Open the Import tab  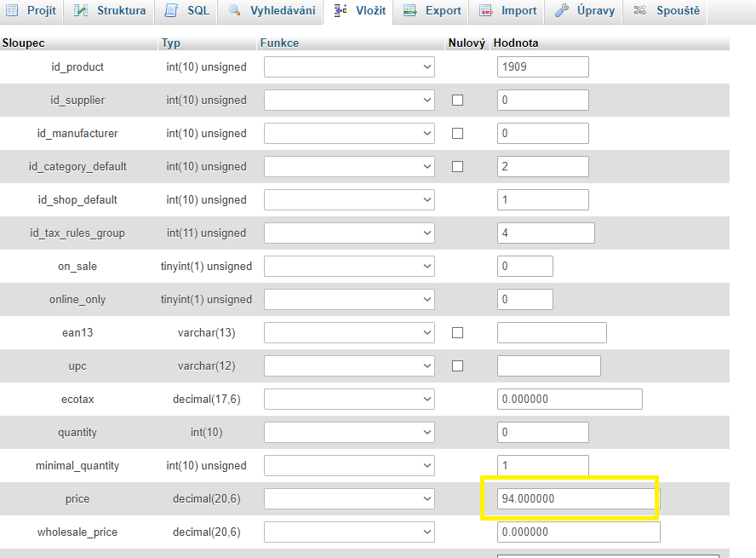pyautogui.click(x=508, y=10)
